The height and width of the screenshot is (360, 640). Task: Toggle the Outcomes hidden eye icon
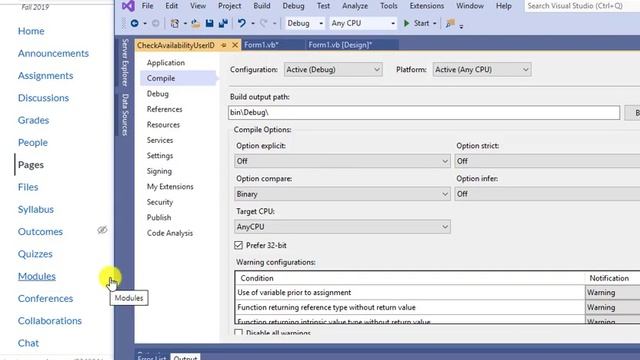click(x=102, y=230)
